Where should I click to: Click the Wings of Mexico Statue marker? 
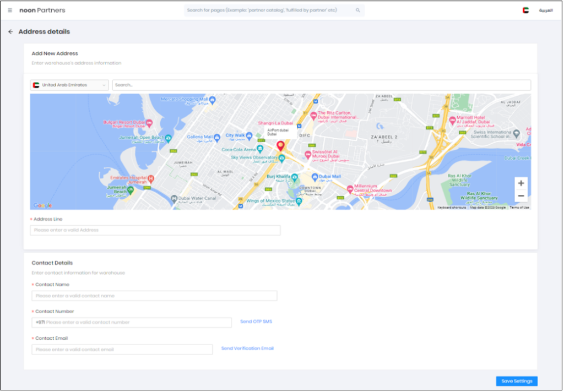tap(299, 202)
